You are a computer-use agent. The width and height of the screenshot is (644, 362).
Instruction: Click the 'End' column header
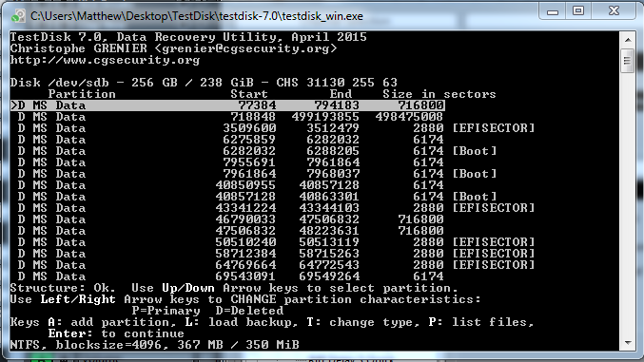(341, 94)
